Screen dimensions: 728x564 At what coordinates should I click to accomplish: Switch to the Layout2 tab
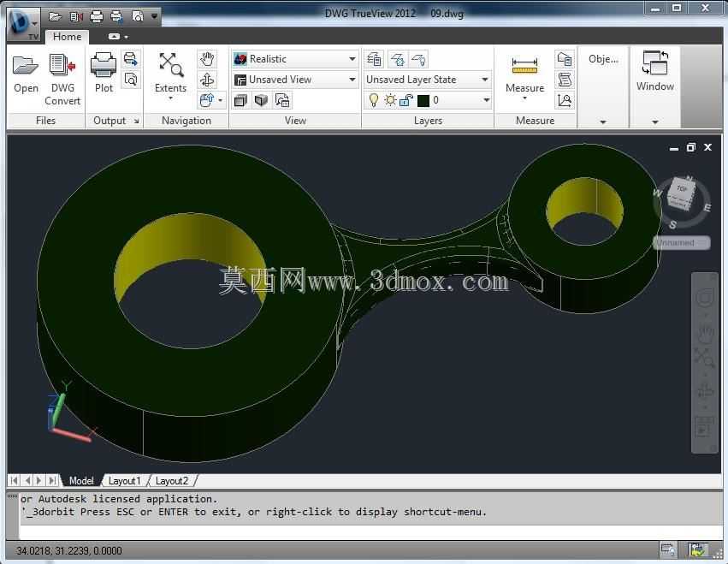(172, 481)
